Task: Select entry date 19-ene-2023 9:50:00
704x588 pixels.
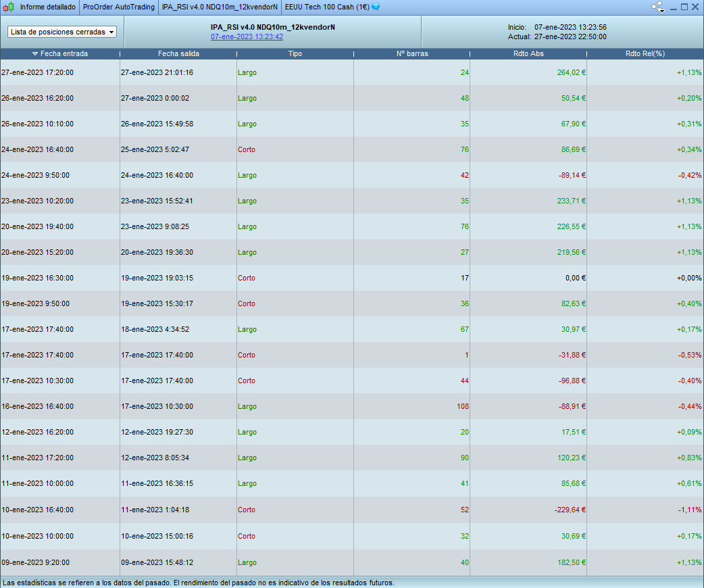Action: pos(35,303)
